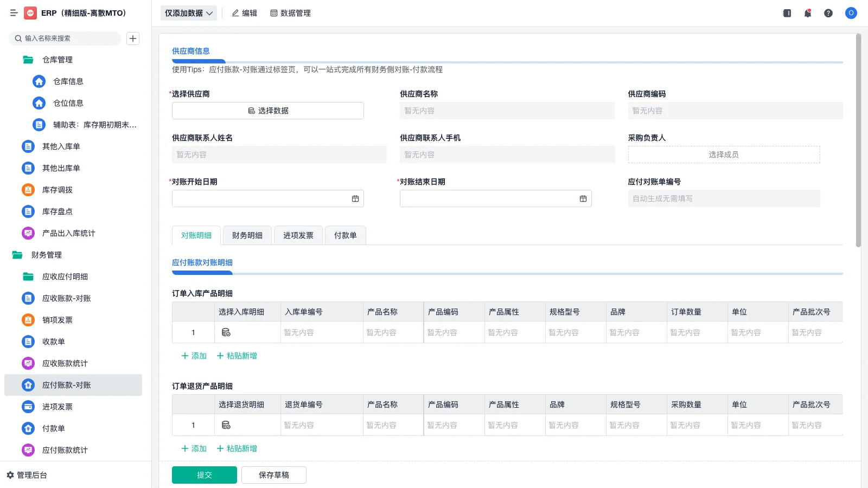Click the 输入名称来搜索 search box

click(65, 38)
